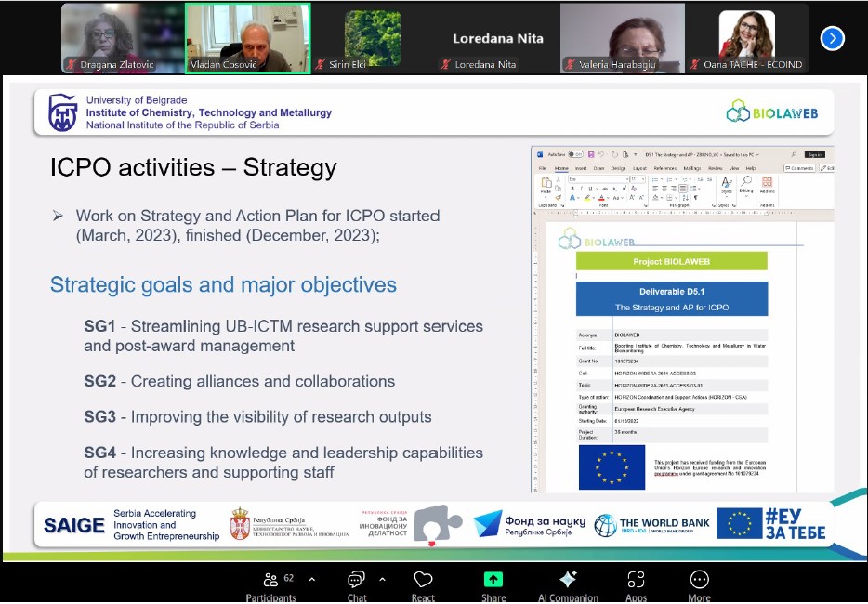Open the Chat panel
The width and height of the screenshot is (868, 604).
(x=357, y=585)
